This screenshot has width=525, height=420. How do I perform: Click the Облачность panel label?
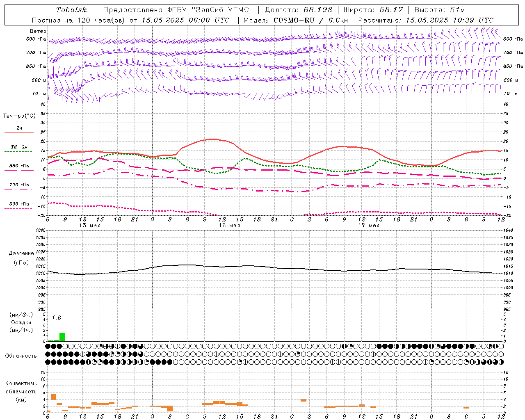pos(21,356)
